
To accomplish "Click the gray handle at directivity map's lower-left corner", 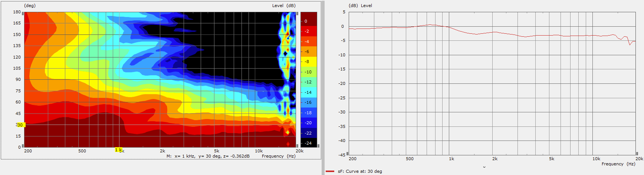I will pos(23,146).
